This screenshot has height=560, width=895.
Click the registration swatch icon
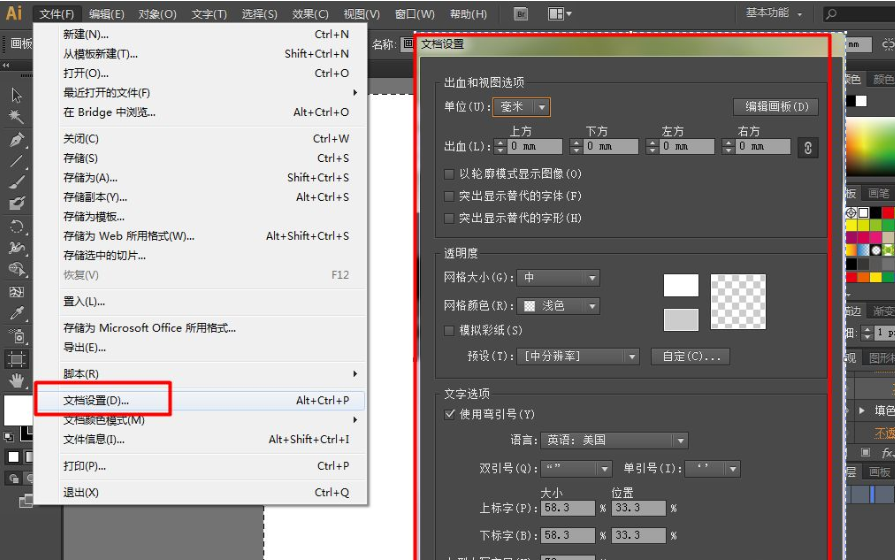coord(851,212)
